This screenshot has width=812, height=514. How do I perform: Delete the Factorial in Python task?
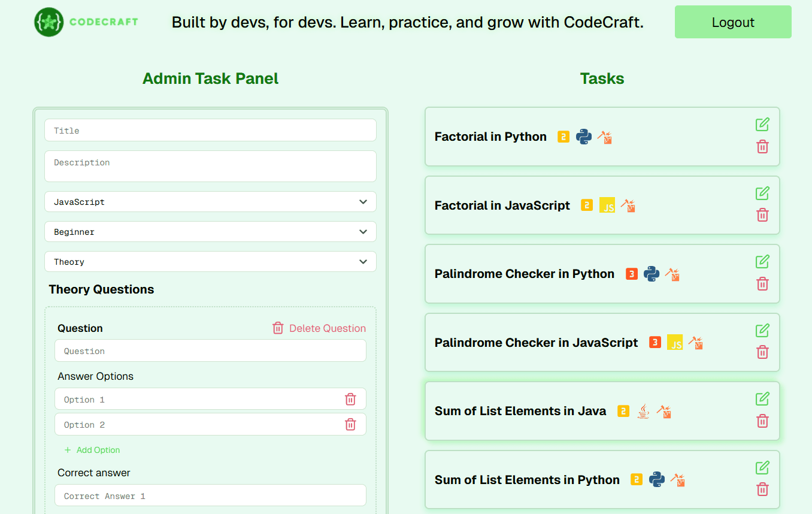[762, 147]
